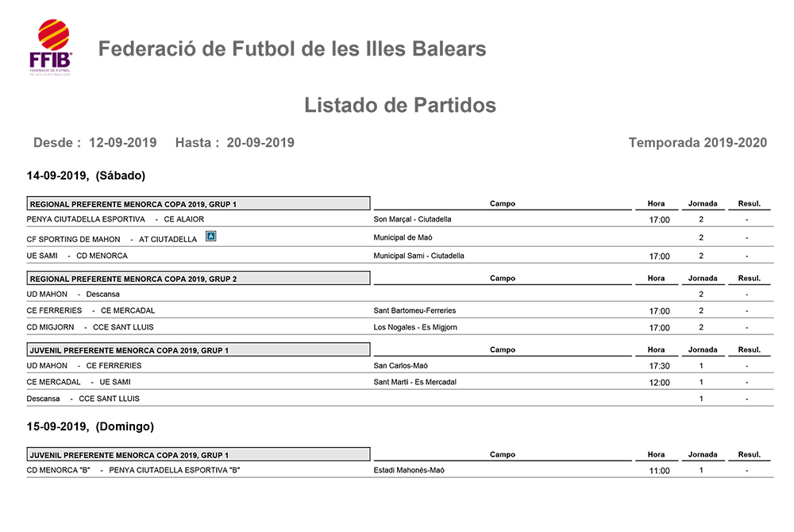Click the Federació de Futbol de les Illes Balears title
Image resolution: width=794 pixels, height=532 pixels.
point(292,49)
